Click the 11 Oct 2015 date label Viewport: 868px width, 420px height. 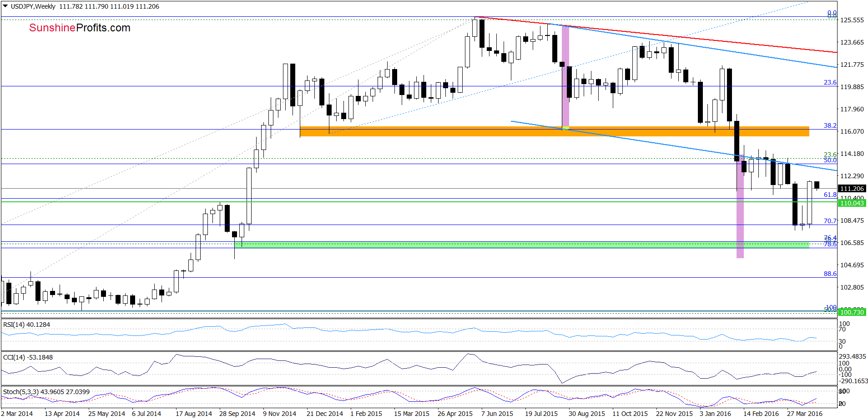pos(630,414)
